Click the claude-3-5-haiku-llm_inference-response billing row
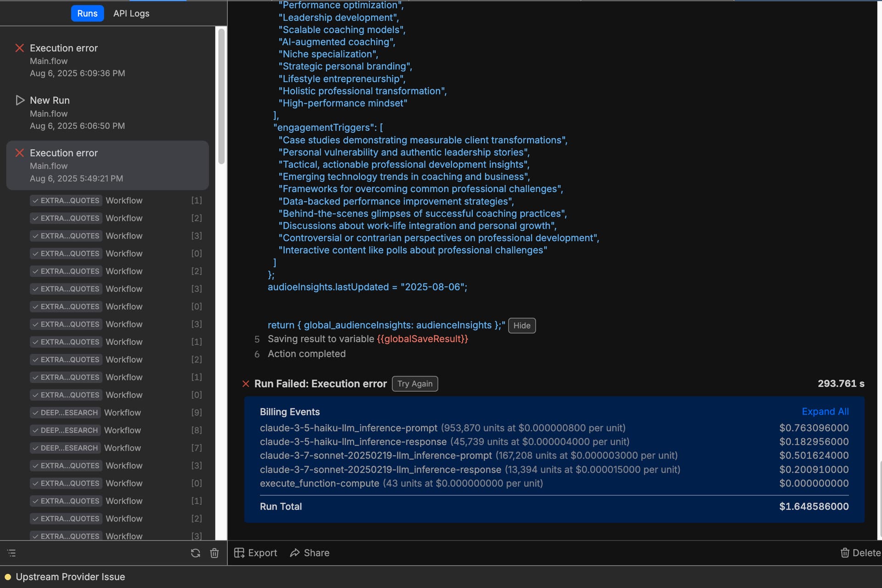The image size is (882, 588). coord(554,441)
